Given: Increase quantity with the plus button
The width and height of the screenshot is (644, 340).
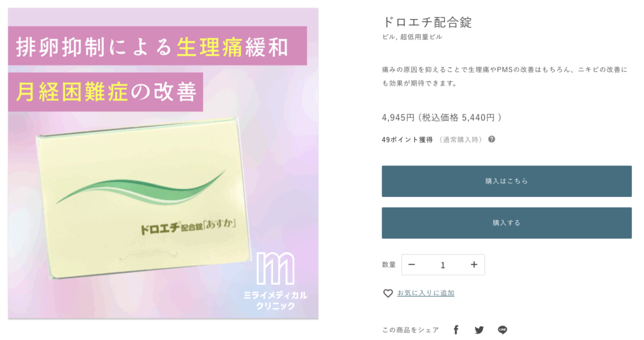Looking at the screenshot, I should pyautogui.click(x=474, y=265).
